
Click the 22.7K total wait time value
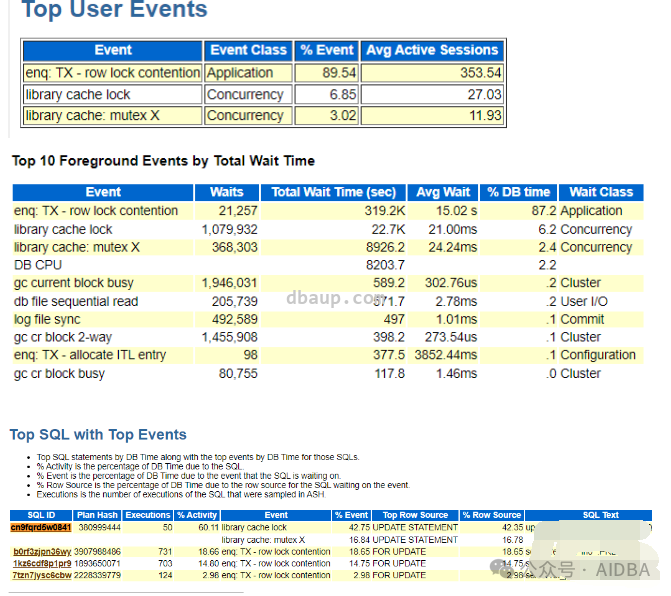pos(388,230)
